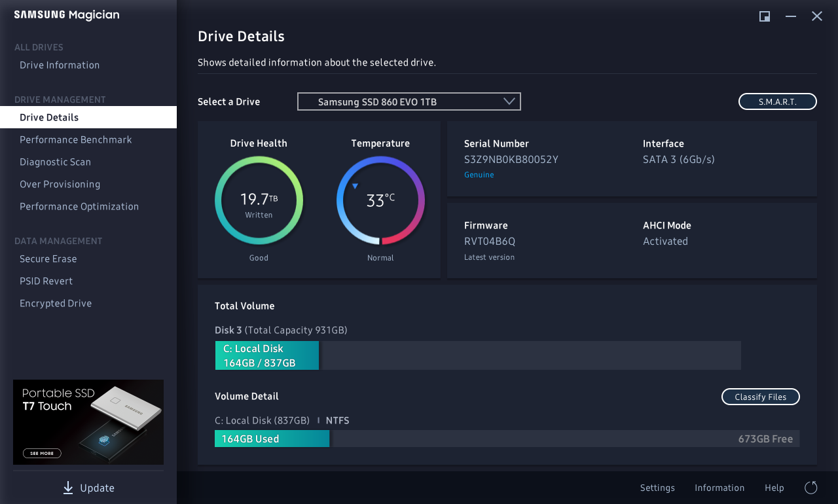
Task: Click See More on T7 Touch banner
Action: (42, 453)
